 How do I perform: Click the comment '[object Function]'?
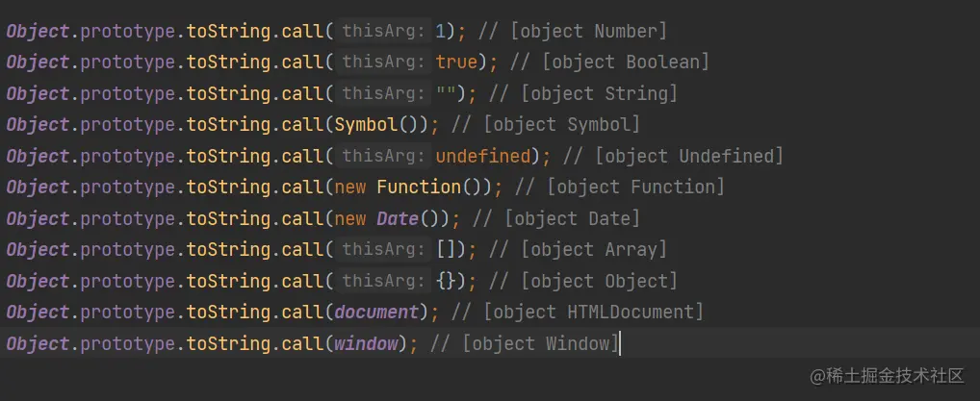635,188
